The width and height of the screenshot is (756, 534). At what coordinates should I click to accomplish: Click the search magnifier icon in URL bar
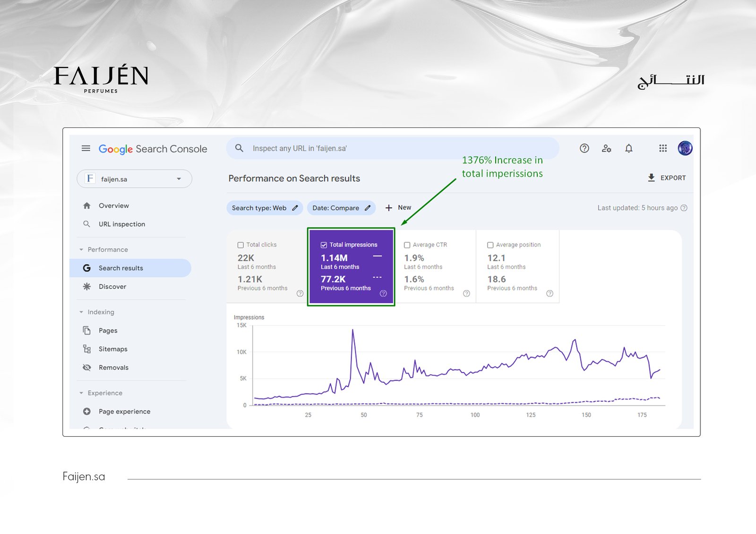[x=240, y=148]
